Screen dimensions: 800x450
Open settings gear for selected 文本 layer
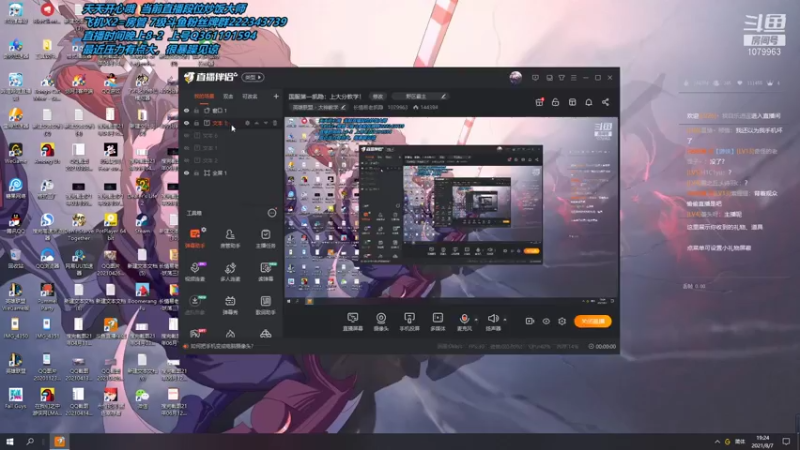[247, 123]
